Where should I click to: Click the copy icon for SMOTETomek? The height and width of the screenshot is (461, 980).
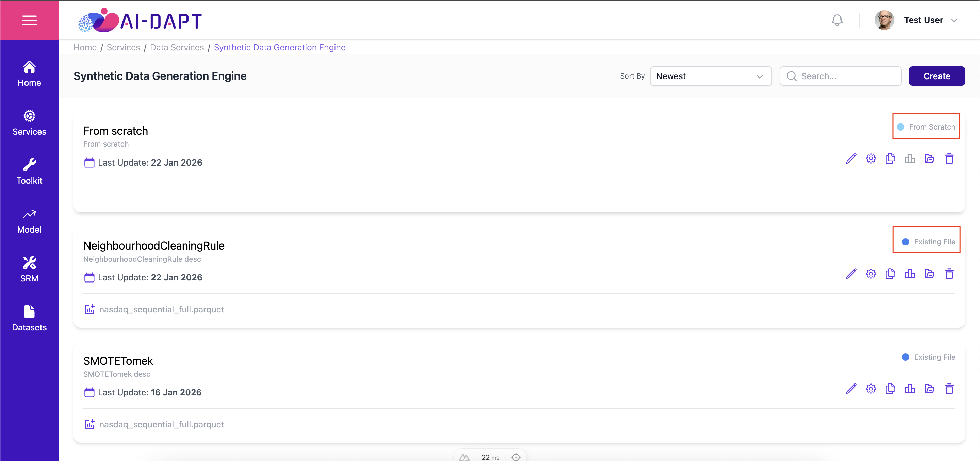pos(890,389)
